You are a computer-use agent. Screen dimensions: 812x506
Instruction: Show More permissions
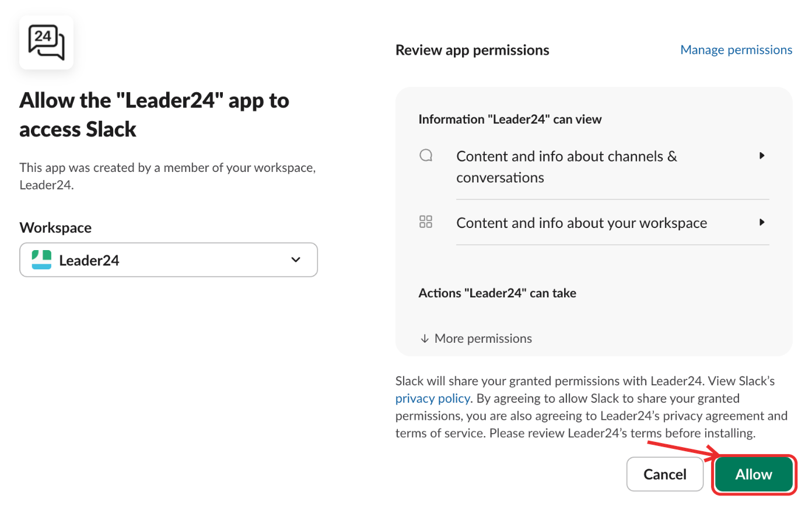[x=475, y=338]
